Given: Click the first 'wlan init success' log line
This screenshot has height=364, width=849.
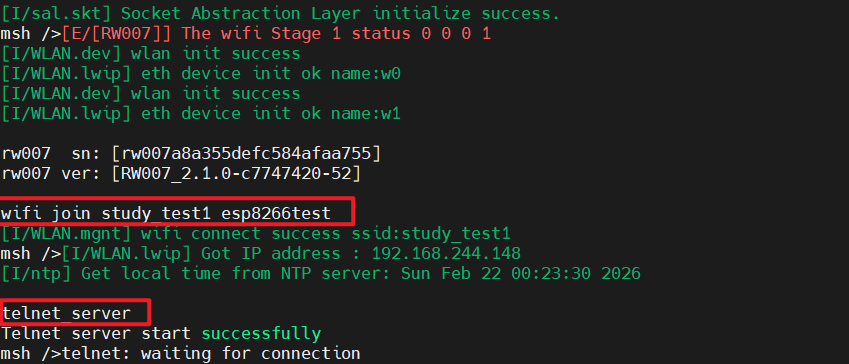Looking at the screenshot, I should (x=151, y=53).
